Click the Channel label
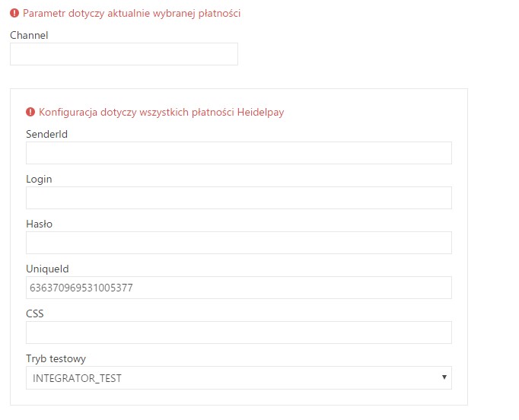This screenshot has height=420, width=519. [x=29, y=35]
